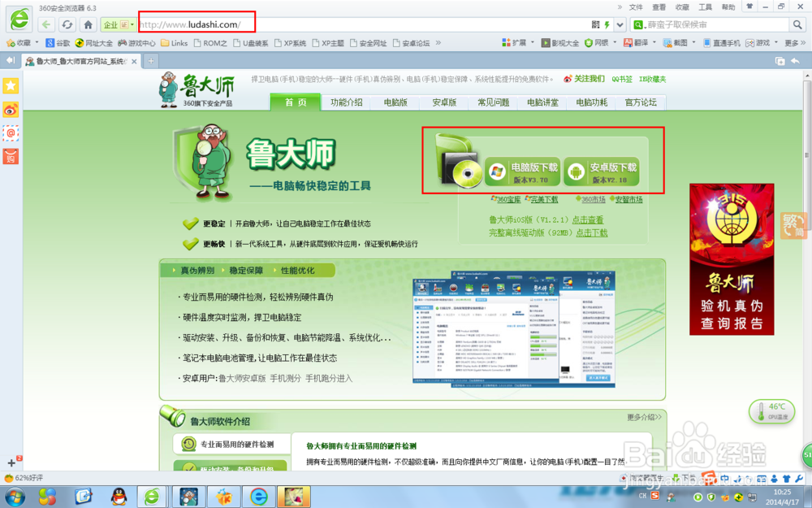The width and height of the screenshot is (812, 508).
Task: Collapse the sidebar with the left-arrow toggle
Action: pos(10,61)
